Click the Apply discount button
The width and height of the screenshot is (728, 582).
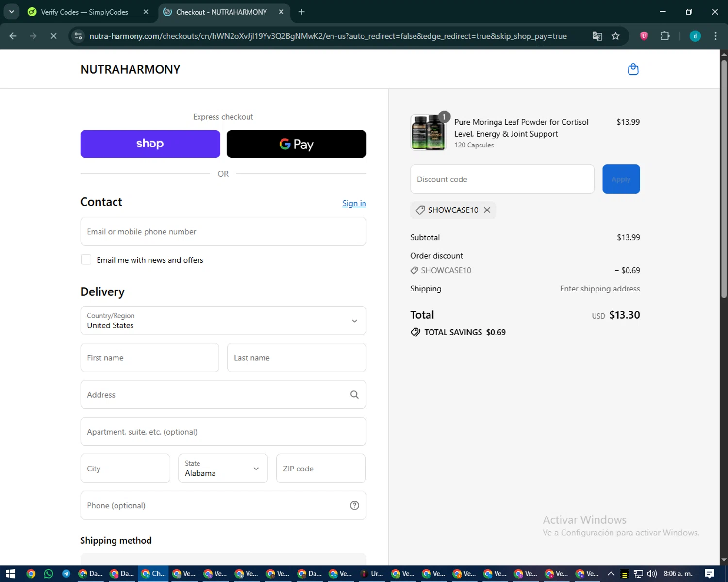pyautogui.click(x=621, y=179)
